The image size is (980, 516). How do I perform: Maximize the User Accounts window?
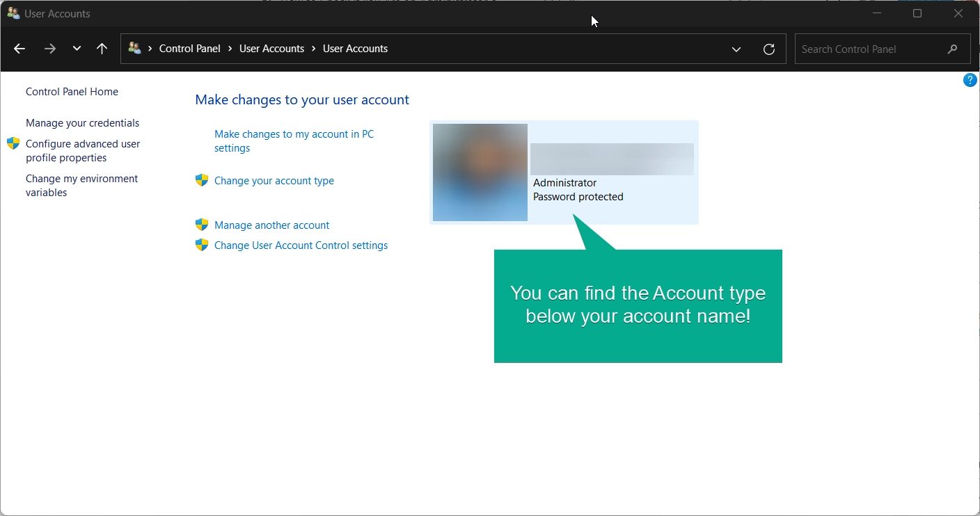[917, 13]
